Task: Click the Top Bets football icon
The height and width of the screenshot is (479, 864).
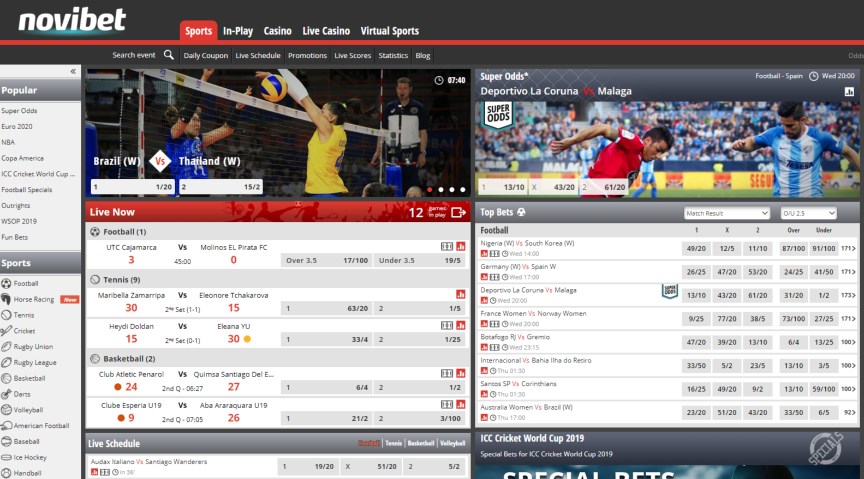Action: 521,212
